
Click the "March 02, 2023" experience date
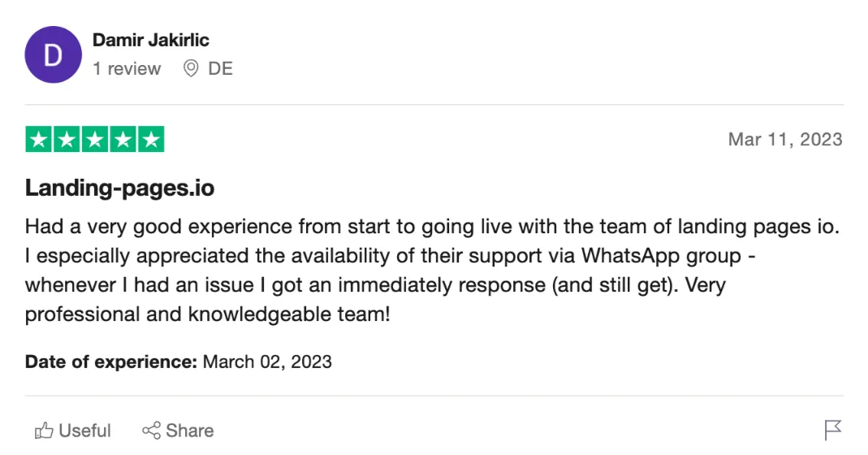pyautogui.click(x=267, y=362)
